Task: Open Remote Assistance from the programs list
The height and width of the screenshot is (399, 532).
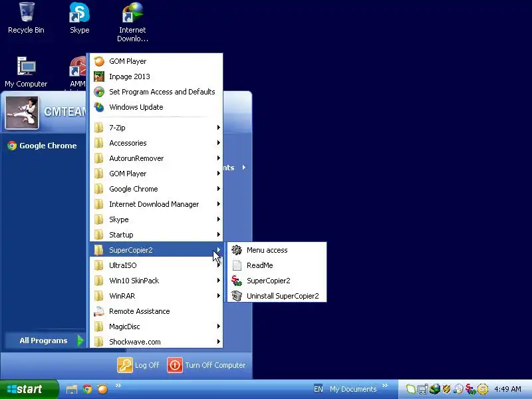Action: [x=156, y=311]
